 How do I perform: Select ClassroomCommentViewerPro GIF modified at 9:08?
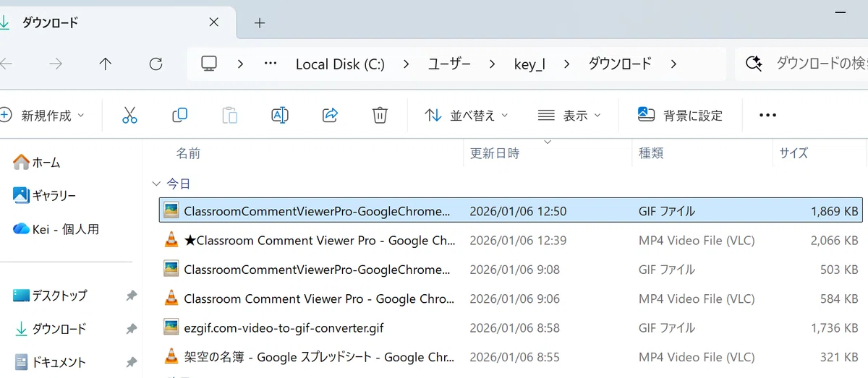(x=317, y=270)
